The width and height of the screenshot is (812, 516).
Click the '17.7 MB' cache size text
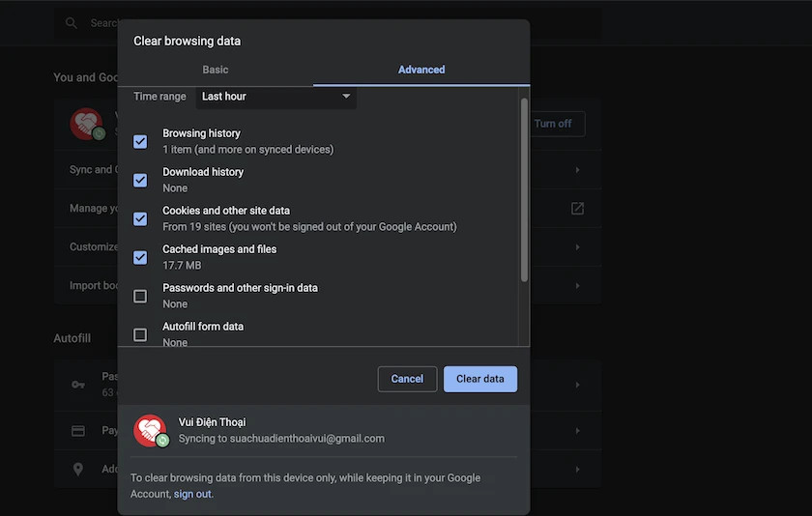click(x=182, y=266)
